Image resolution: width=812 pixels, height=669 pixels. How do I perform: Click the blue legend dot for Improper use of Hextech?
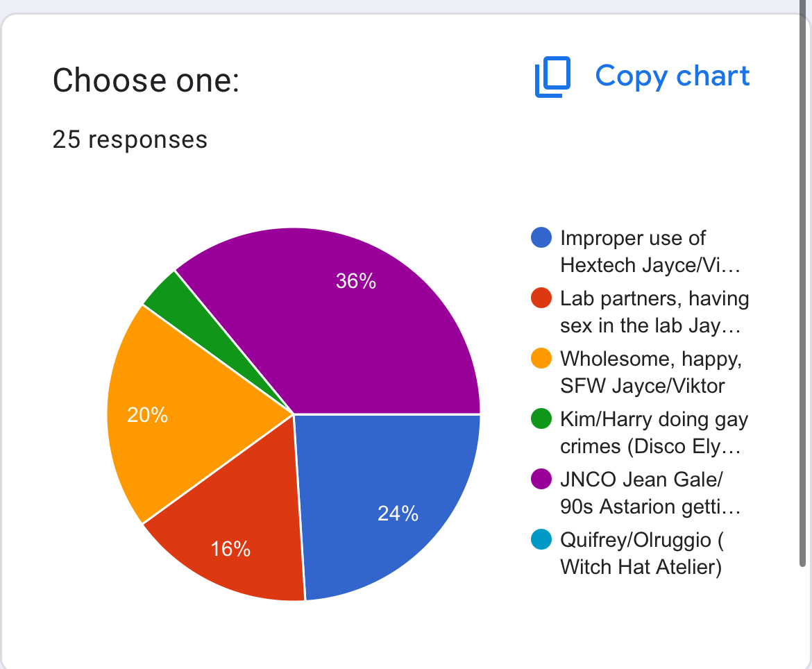[x=541, y=238]
